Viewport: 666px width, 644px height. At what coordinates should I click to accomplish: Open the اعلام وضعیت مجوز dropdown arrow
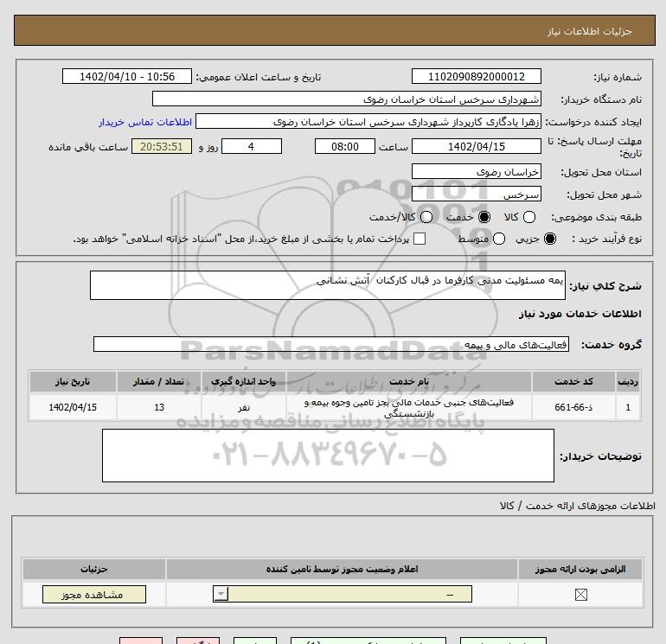click(221, 594)
